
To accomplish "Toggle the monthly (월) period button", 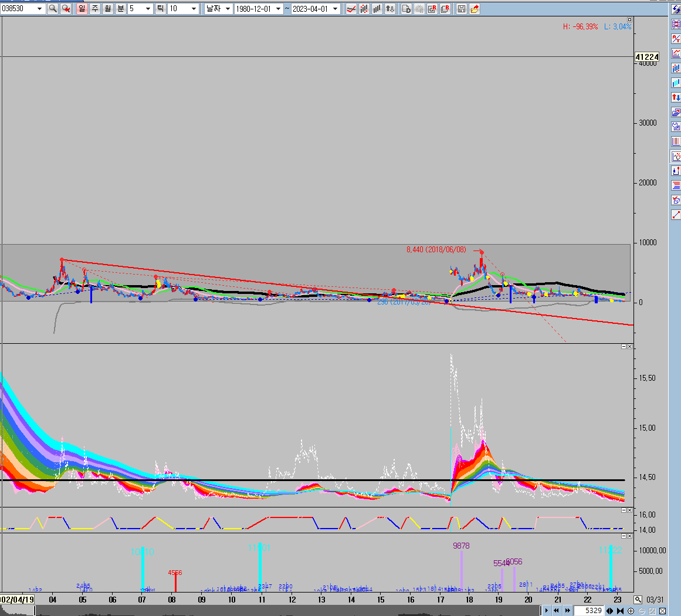I will tap(107, 9).
